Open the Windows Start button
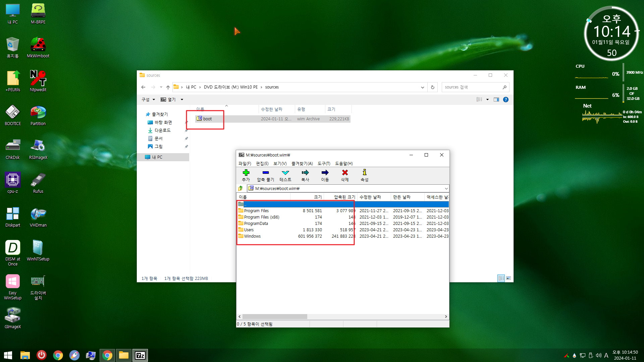This screenshot has width=644, height=362. (8, 355)
